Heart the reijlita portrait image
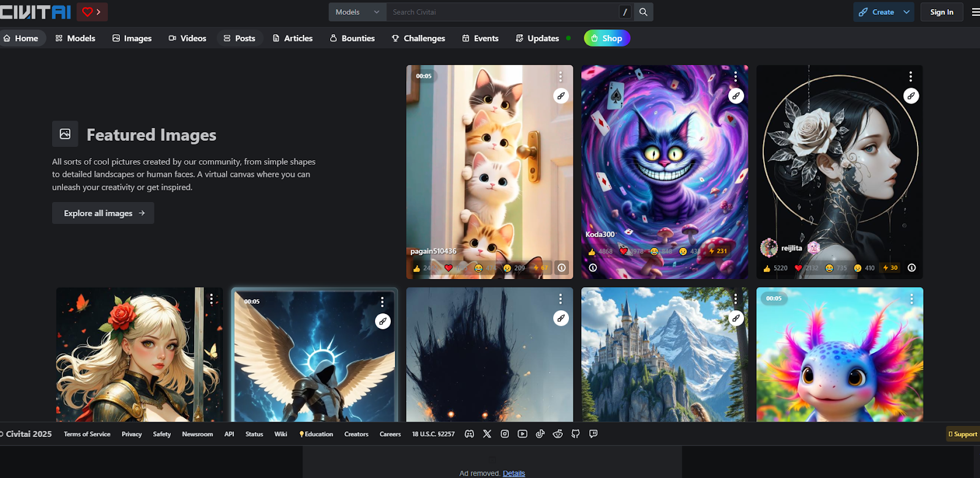980x478 pixels. pyautogui.click(x=807, y=267)
